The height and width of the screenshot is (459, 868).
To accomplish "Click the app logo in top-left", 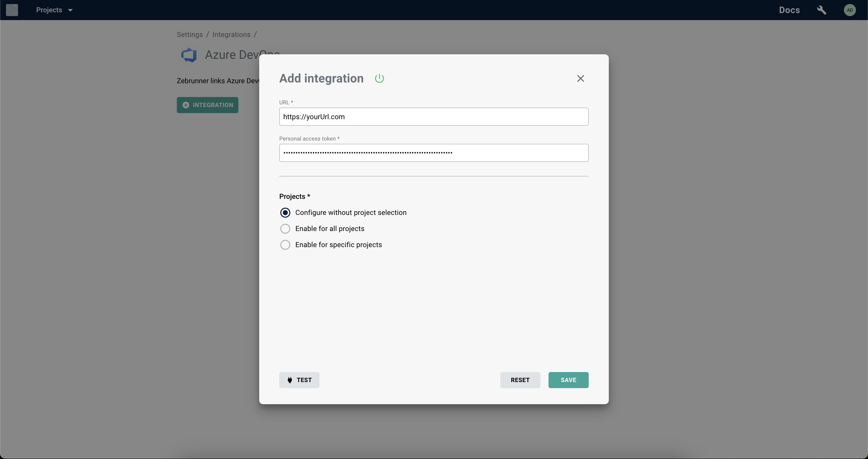I will [x=12, y=10].
